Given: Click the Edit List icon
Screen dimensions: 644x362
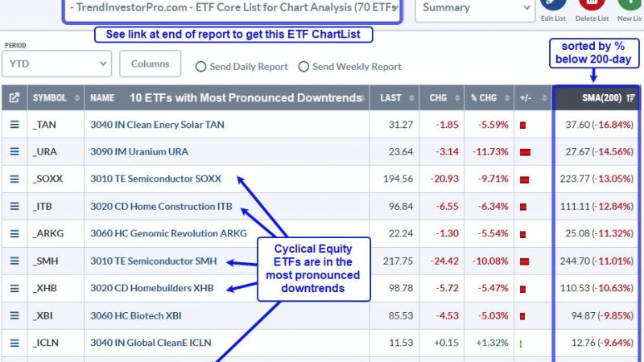Looking at the screenshot, I should (x=553, y=5).
